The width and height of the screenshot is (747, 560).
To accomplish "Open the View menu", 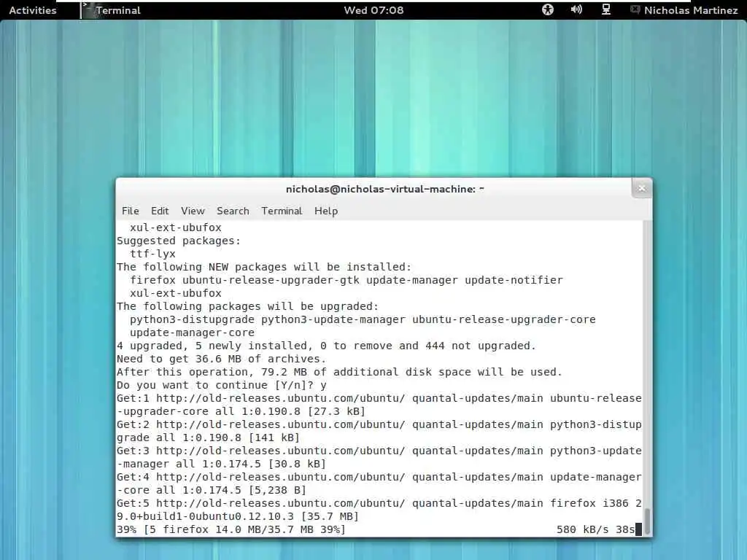I will point(193,211).
